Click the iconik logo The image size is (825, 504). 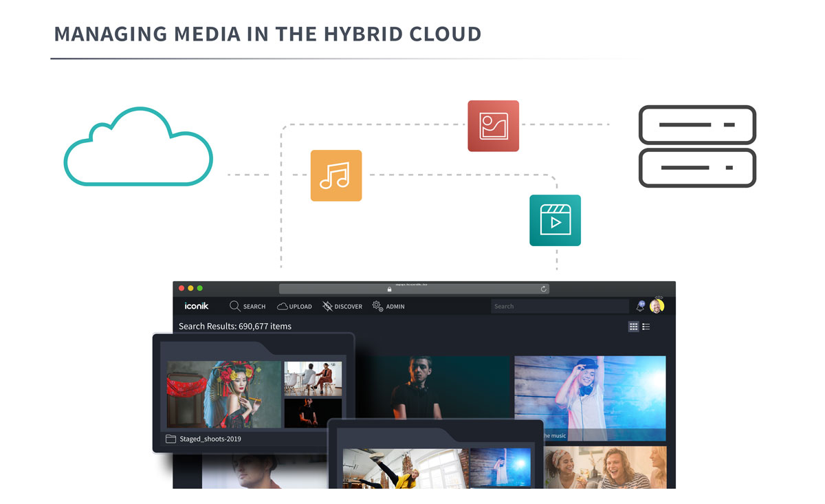click(x=196, y=306)
